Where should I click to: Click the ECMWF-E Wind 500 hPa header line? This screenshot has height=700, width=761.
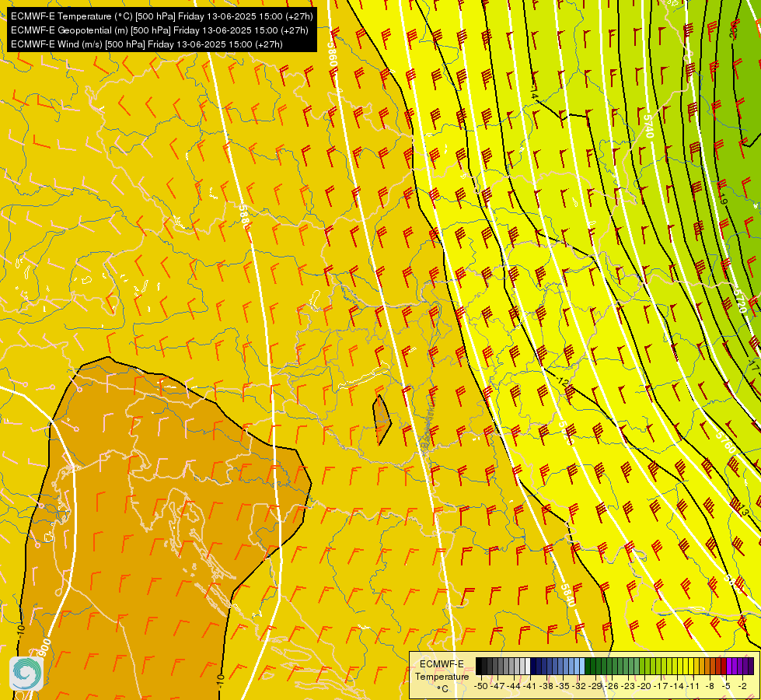(x=147, y=44)
